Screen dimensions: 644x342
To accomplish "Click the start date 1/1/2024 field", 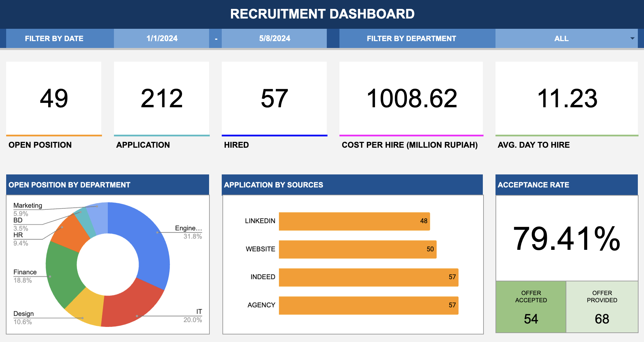I will point(162,38).
